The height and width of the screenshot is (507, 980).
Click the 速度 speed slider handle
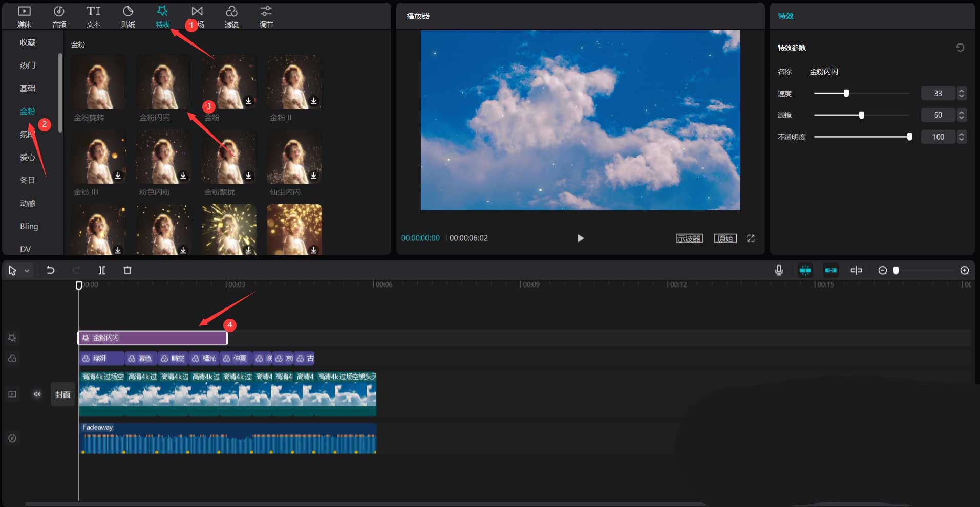pyautogui.click(x=846, y=93)
